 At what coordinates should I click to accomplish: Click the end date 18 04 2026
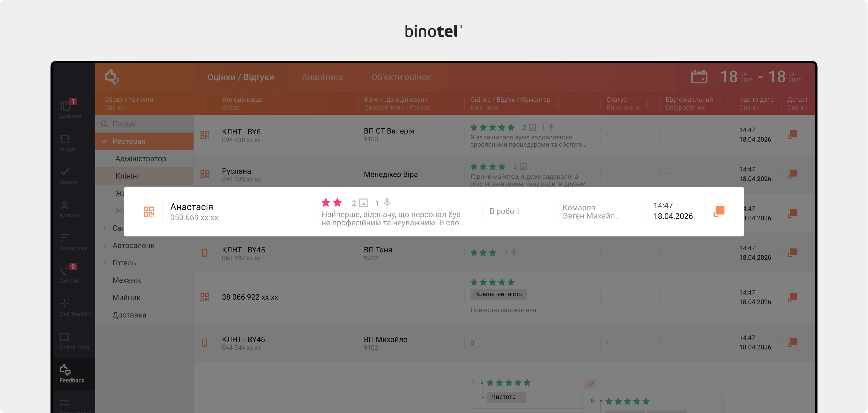pos(785,77)
